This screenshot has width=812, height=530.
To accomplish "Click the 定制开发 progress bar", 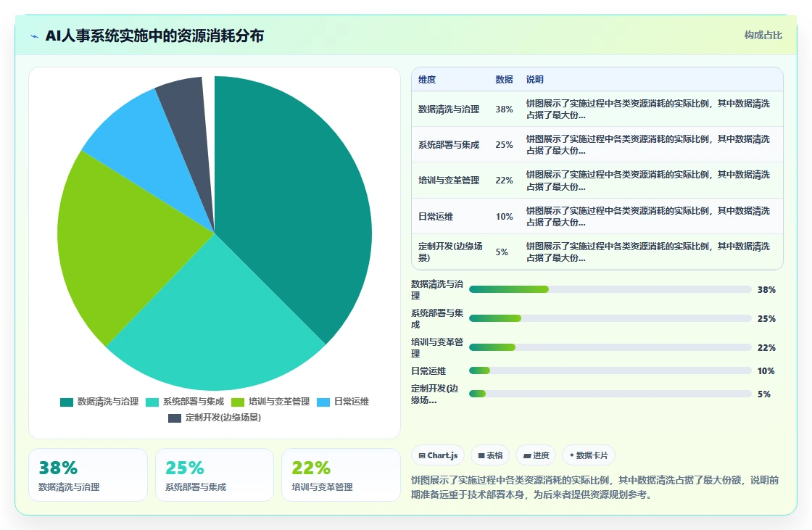I will [610, 394].
